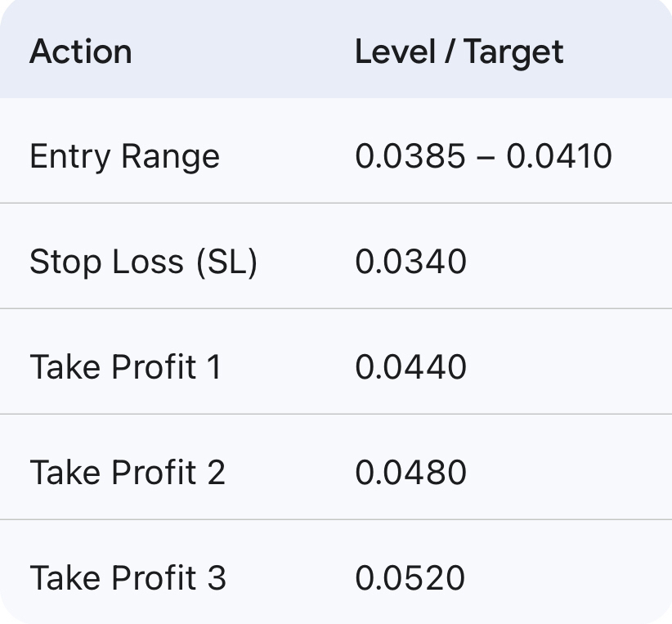This screenshot has width=672, height=624.
Task: Click the Take Profit 3 label
Action: (x=127, y=578)
